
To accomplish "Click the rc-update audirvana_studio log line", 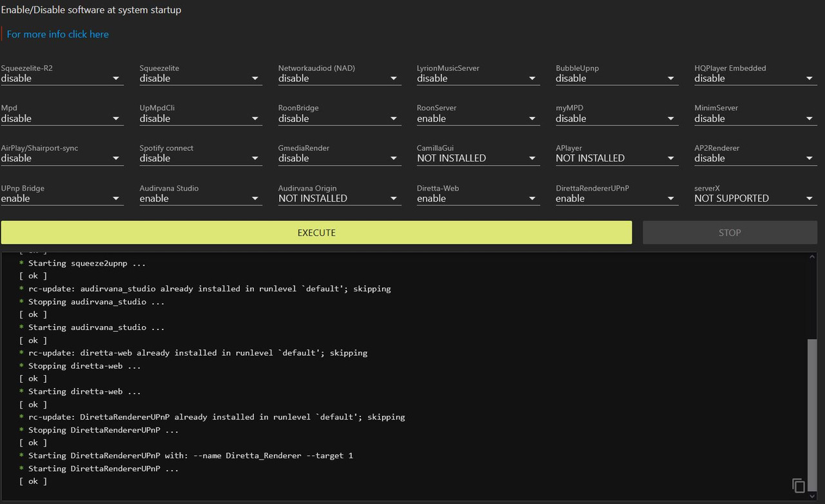I will tap(205, 289).
